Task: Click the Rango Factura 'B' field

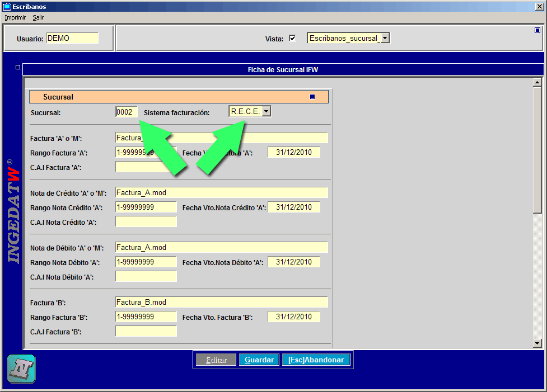Action: 146,317
